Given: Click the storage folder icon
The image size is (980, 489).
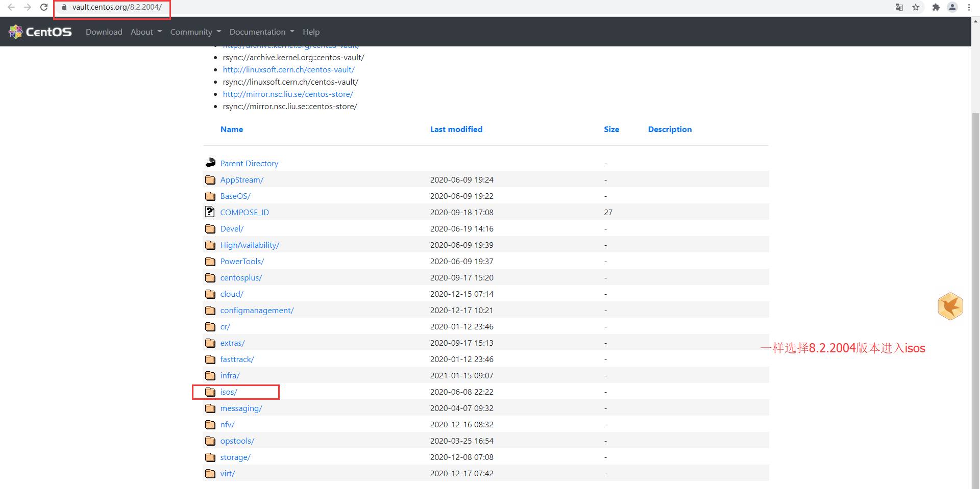Looking at the screenshot, I should (210, 457).
